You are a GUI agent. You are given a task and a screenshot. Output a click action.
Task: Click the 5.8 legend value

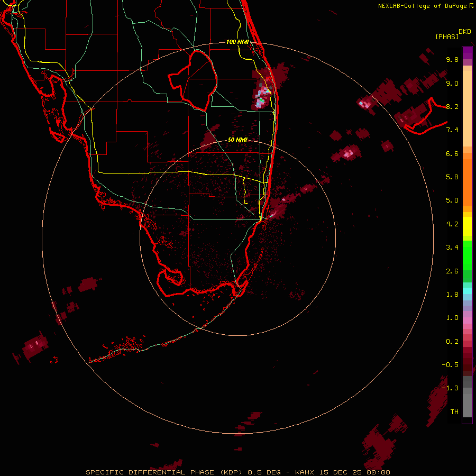click(452, 177)
